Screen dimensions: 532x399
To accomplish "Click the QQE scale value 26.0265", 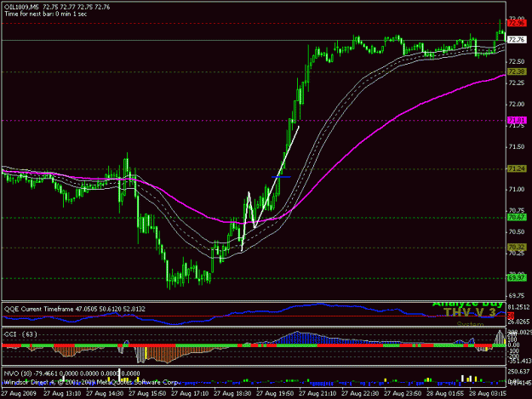I will [518, 322].
